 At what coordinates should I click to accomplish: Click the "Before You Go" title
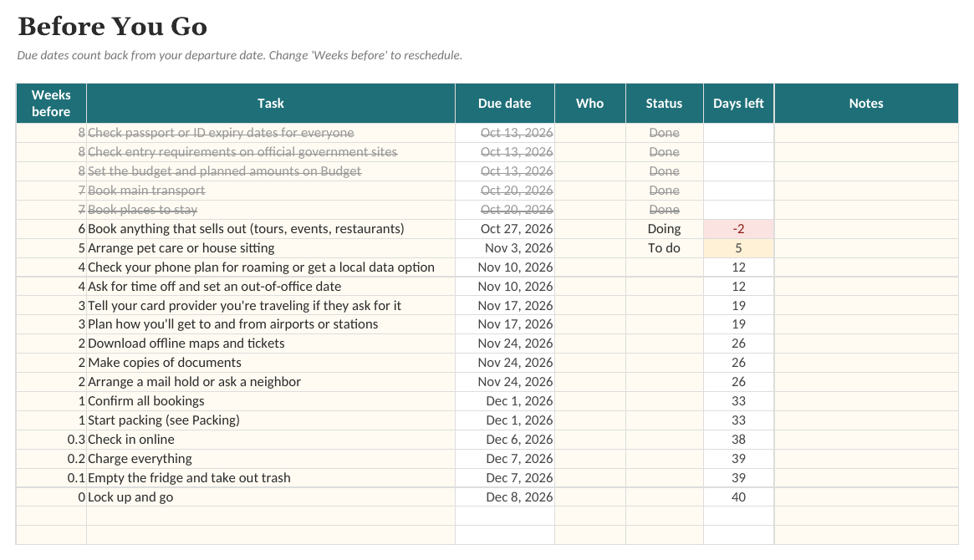coord(112,27)
